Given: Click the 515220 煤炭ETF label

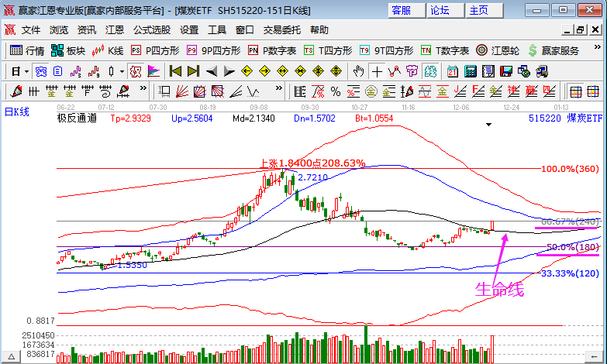Looking at the screenshot, I should pyautogui.click(x=566, y=118).
